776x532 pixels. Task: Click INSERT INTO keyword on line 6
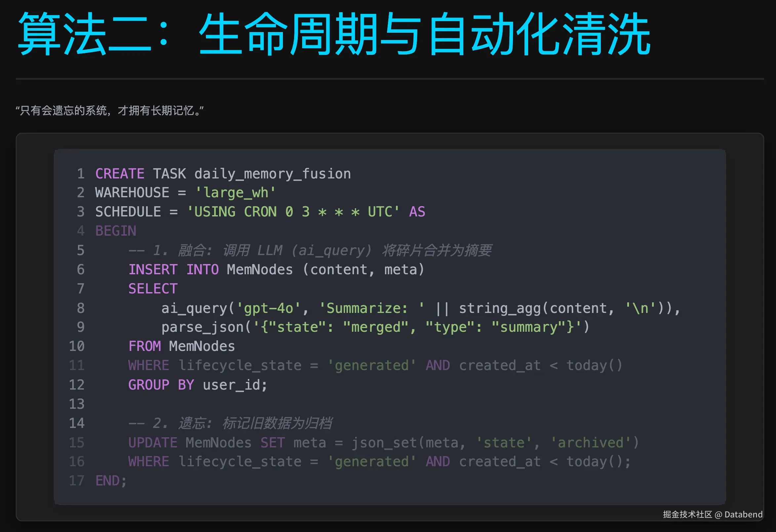[x=173, y=270]
